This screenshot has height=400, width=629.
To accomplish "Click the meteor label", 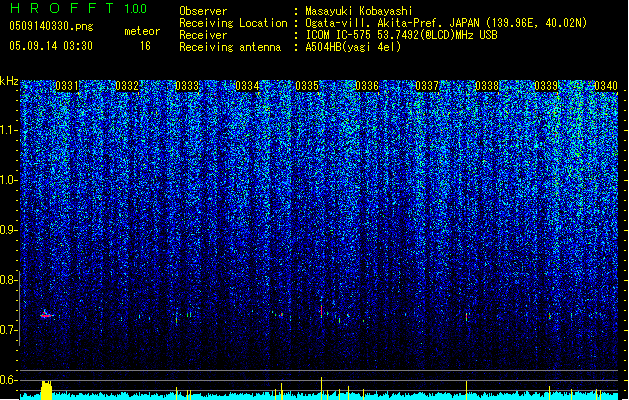I will [142, 31].
